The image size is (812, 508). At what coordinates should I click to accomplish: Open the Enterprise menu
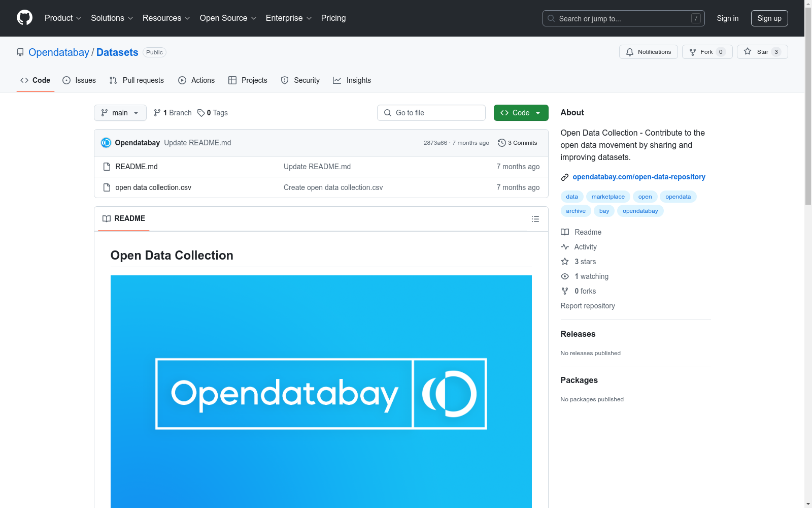point(289,18)
